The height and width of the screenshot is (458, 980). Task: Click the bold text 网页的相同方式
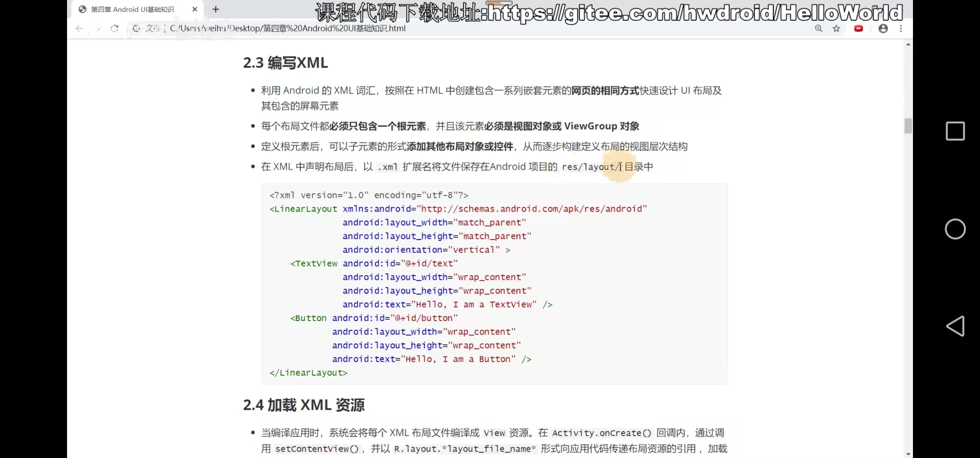click(x=605, y=90)
